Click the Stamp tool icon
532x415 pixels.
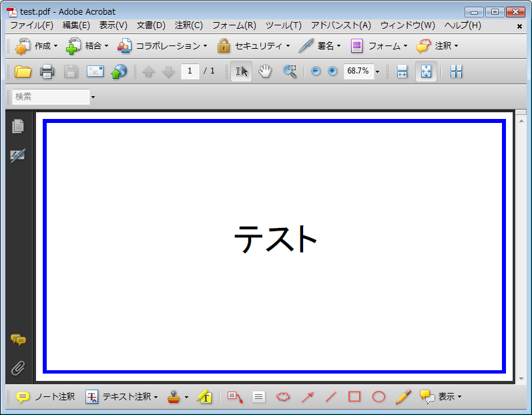pyautogui.click(x=174, y=397)
